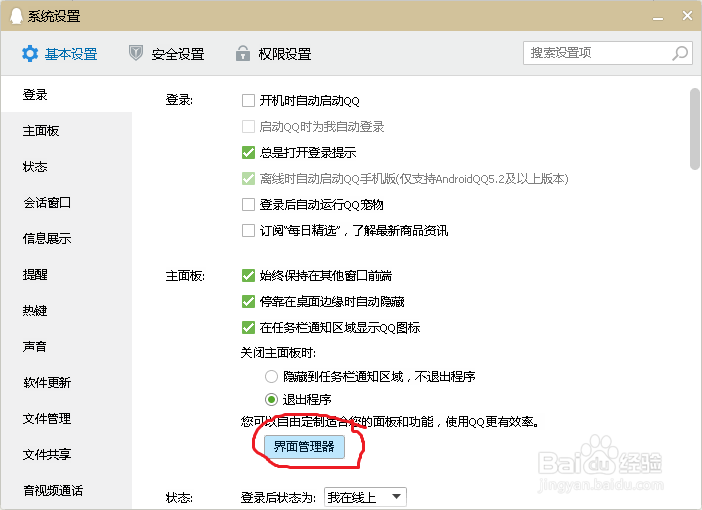Screen dimensions: 702x510
Task: Open 软件更新 settings in sidebar
Action: 67,382
